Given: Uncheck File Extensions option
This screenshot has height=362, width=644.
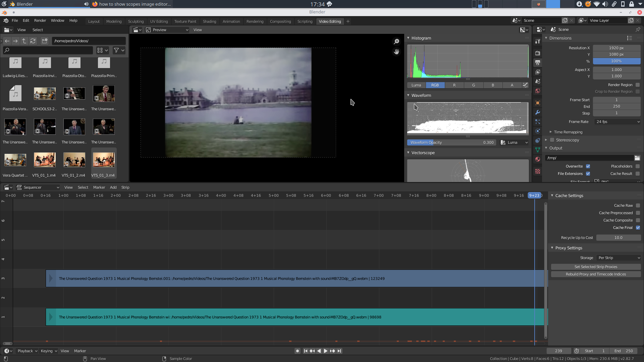Looking at the screenshot, I should (588, 174).
